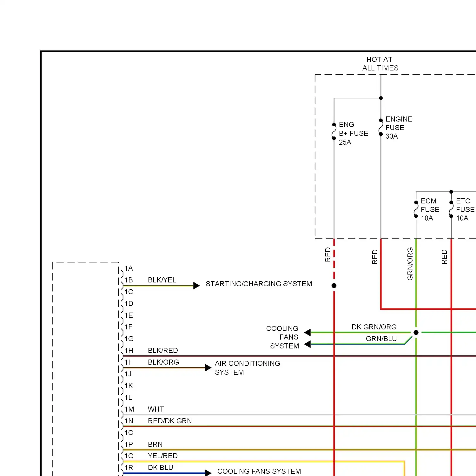The image size is (476, 476).
Task: Select the ENGINE FUSE 30A label
Action: [399, 128]
